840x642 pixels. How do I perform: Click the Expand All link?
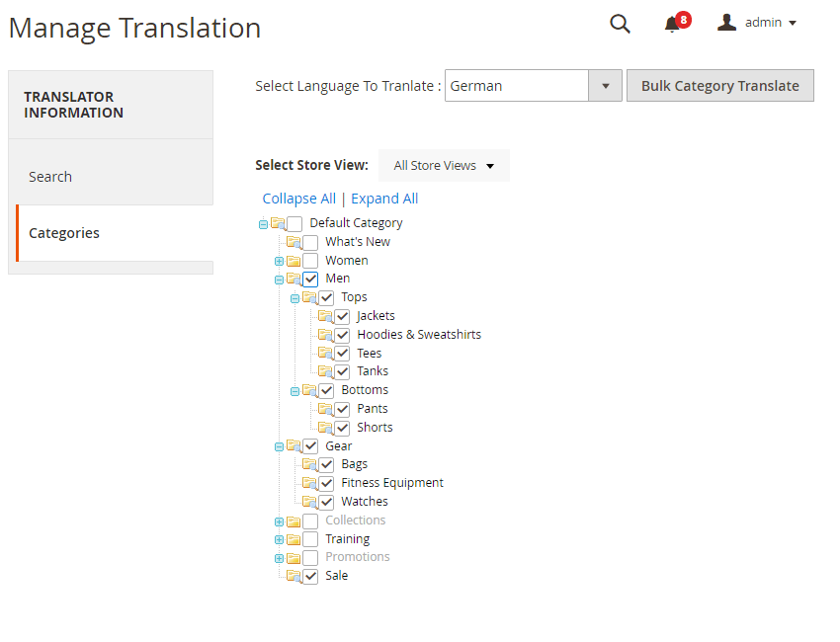tap(384, 199)
